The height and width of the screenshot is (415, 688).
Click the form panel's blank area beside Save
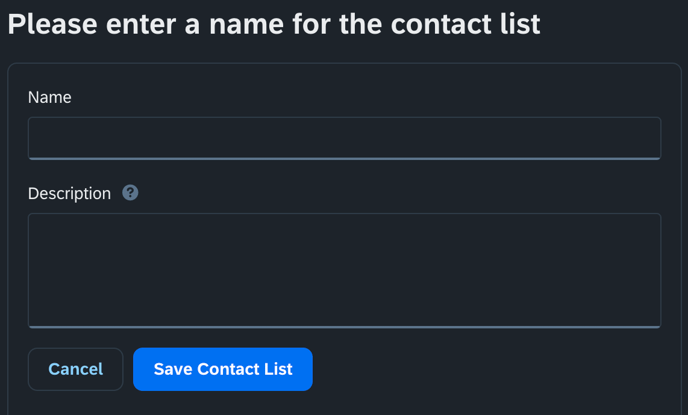[487, 369]
